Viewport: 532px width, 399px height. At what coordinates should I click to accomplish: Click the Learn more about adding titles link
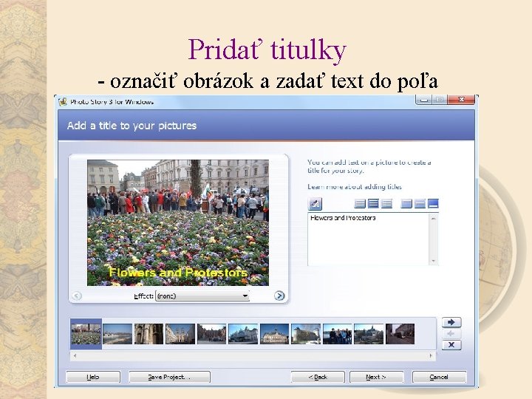click(355, 187)
